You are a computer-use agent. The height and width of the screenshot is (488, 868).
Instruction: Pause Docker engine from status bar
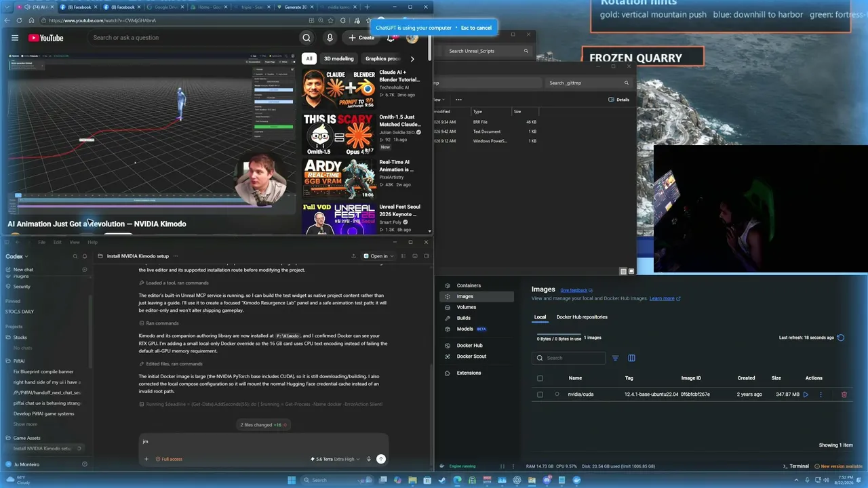[x=502, y=466]
